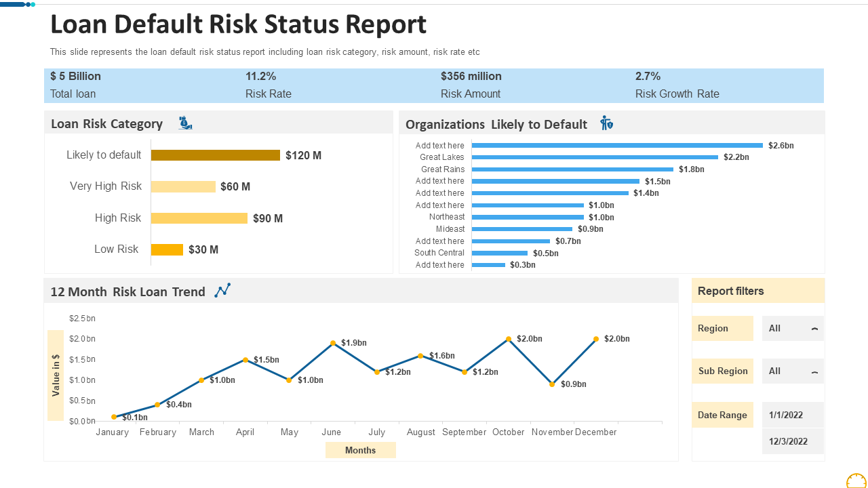Click the Risk Amount label

pos(471,94)
